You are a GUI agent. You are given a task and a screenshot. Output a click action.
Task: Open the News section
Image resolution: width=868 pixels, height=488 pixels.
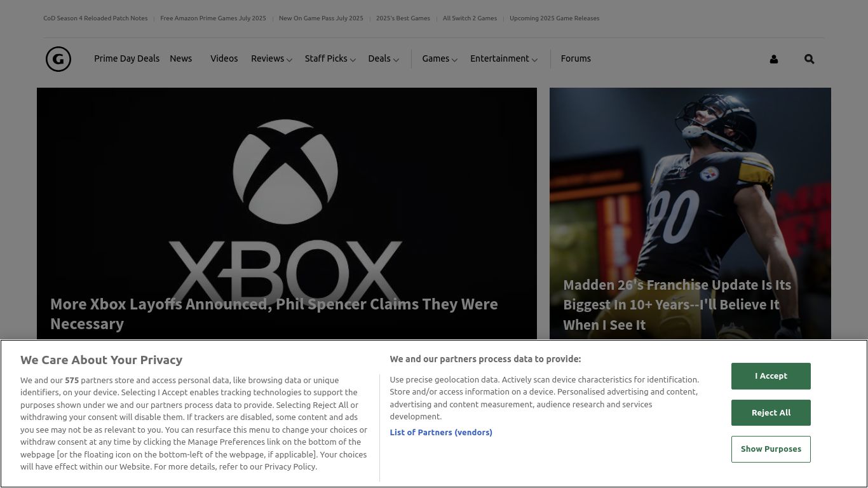(x=180, y=58)
